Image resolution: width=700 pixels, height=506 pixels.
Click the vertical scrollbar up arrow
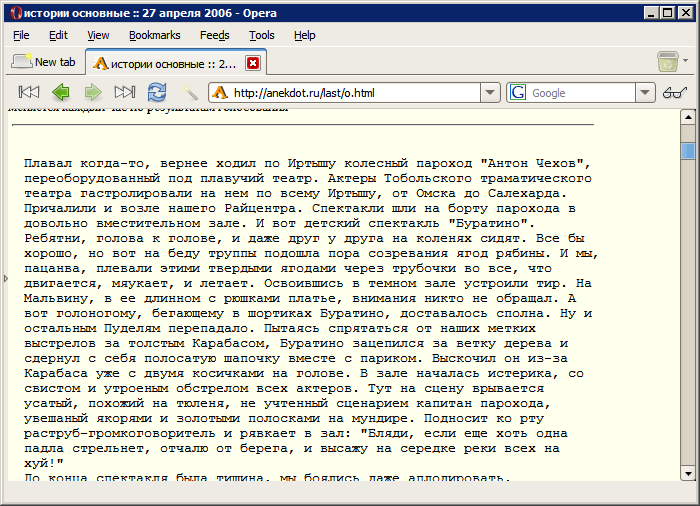688,117
